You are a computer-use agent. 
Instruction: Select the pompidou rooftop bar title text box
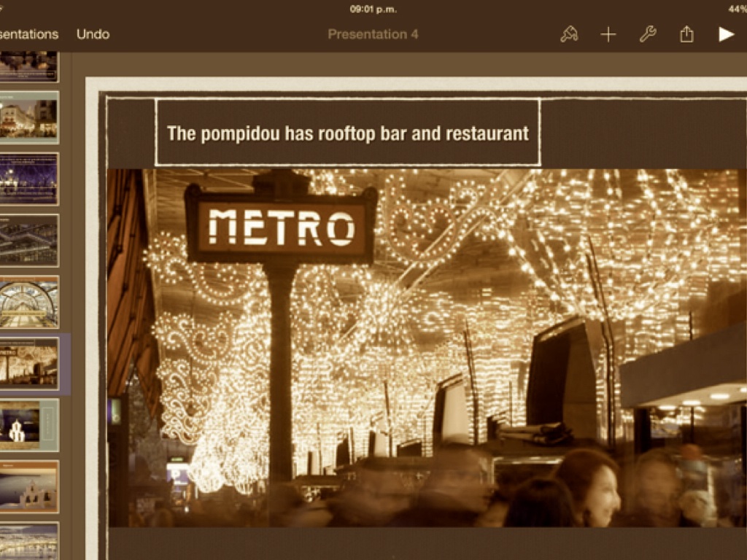point(347,133)
